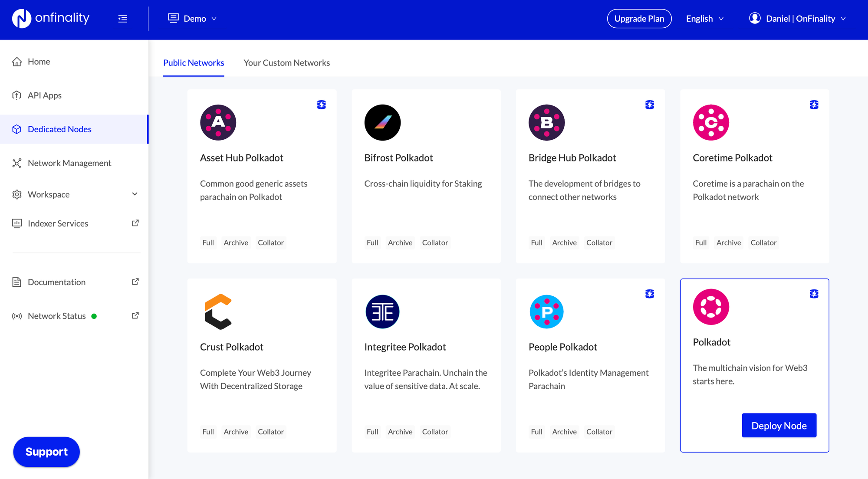
Task: Click the Upgrade Plan button
Action: coord(639,18)
